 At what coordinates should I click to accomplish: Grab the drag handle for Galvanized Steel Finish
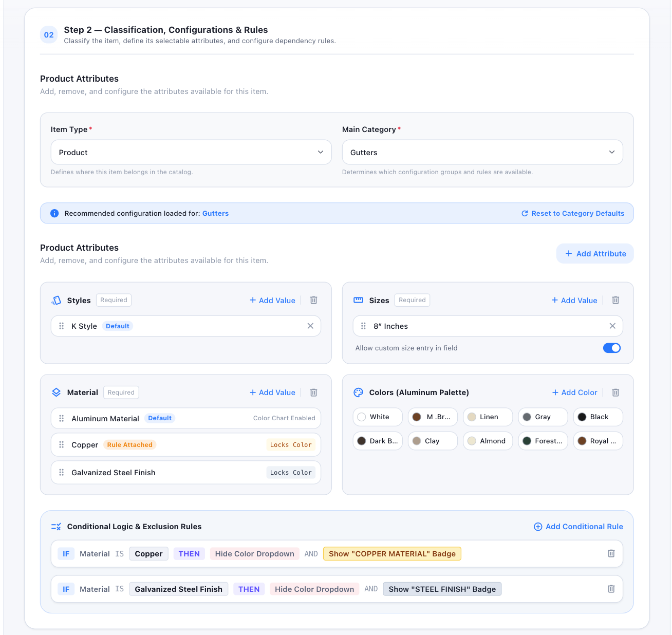(61, 472)
